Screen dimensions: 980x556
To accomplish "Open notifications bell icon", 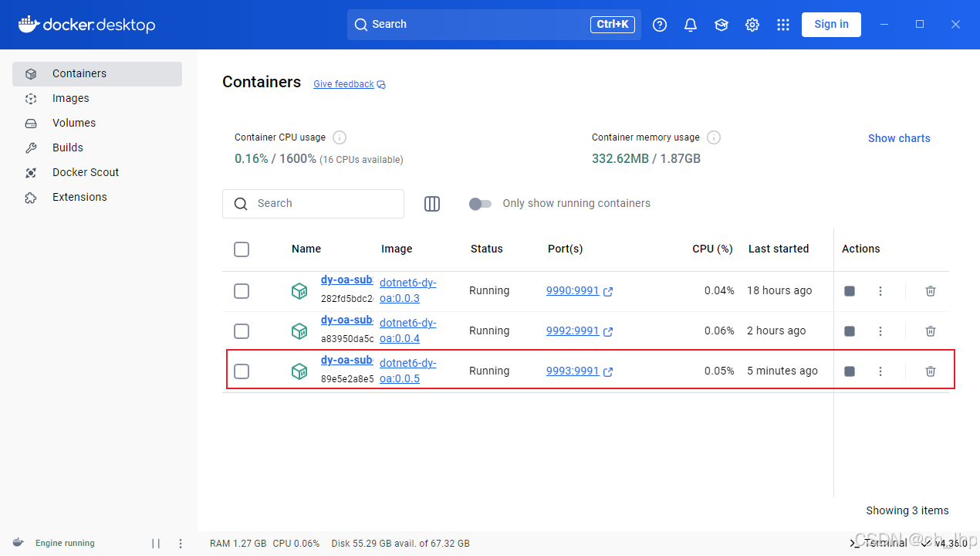I will (x=691, y=25).
